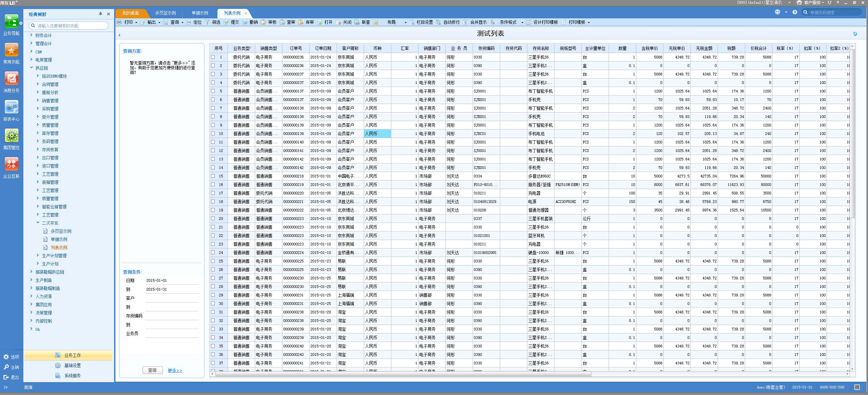Check the checkbox for row 1

coord(213,57)
